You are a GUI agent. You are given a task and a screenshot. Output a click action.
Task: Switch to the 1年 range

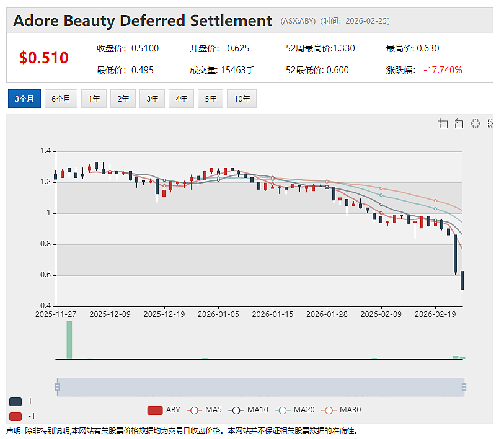[94, 99]
